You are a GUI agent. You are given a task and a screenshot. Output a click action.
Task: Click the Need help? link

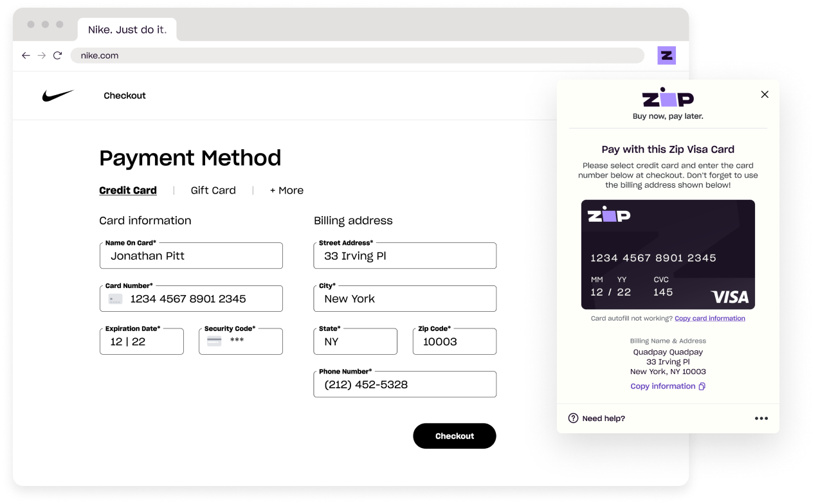click(x=604, y=419)
